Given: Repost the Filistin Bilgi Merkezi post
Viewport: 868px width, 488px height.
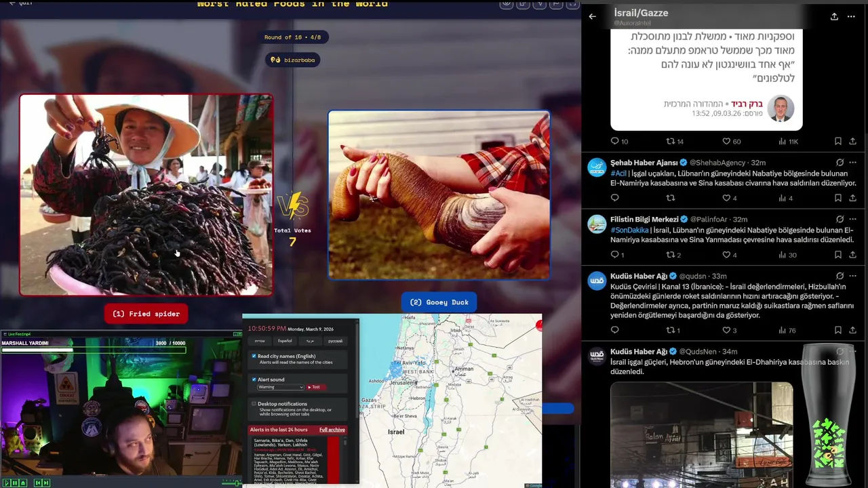Looking at the screenshot, I should [x=671, y=255].
